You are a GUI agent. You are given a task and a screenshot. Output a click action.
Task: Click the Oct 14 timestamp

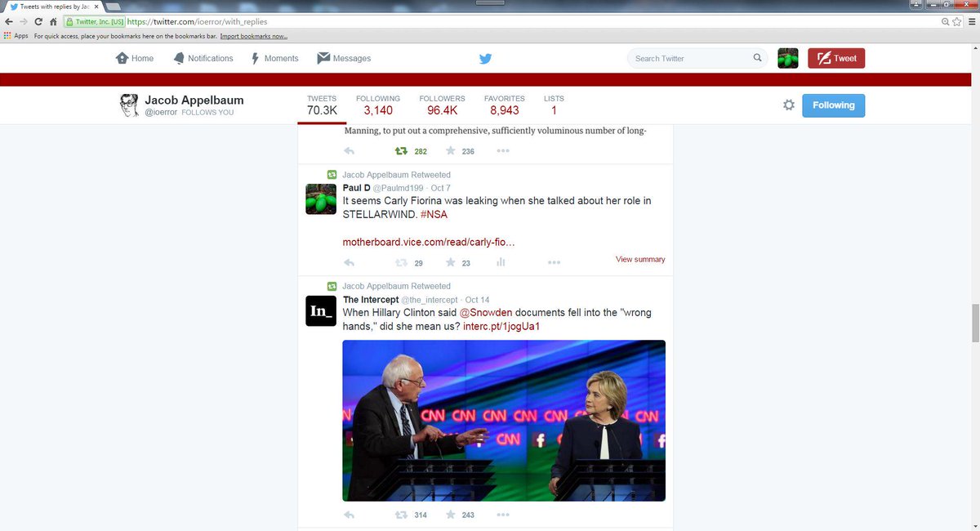click(x=477, y=301)
